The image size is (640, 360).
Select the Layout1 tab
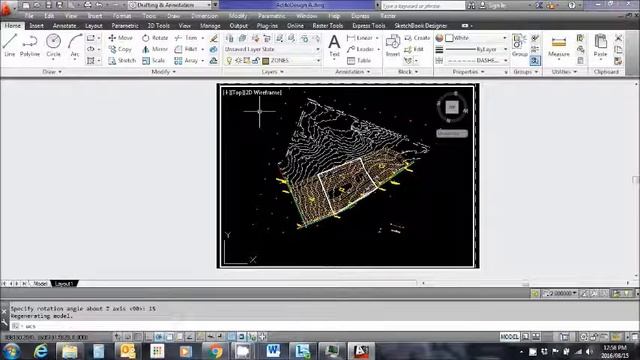point(64,283)
